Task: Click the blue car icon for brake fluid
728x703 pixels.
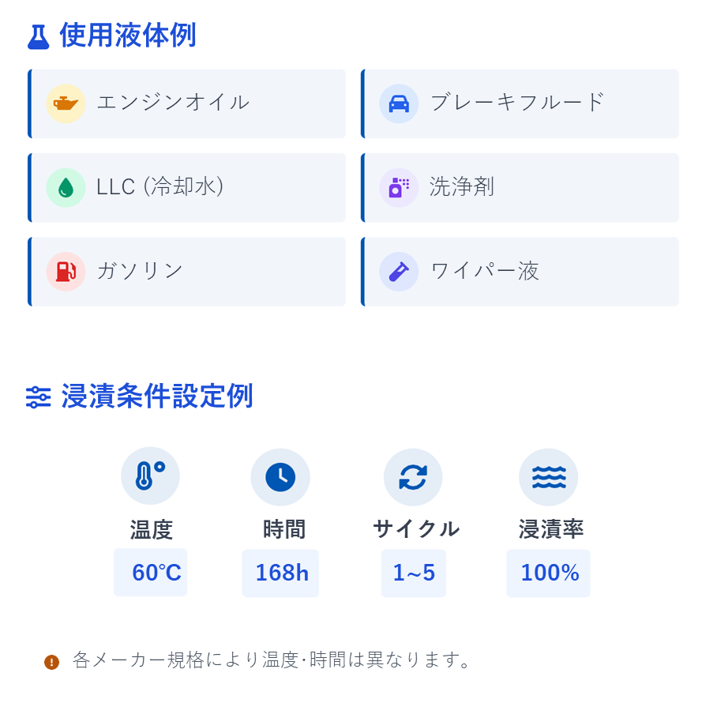Action: (x=399, y=103)
